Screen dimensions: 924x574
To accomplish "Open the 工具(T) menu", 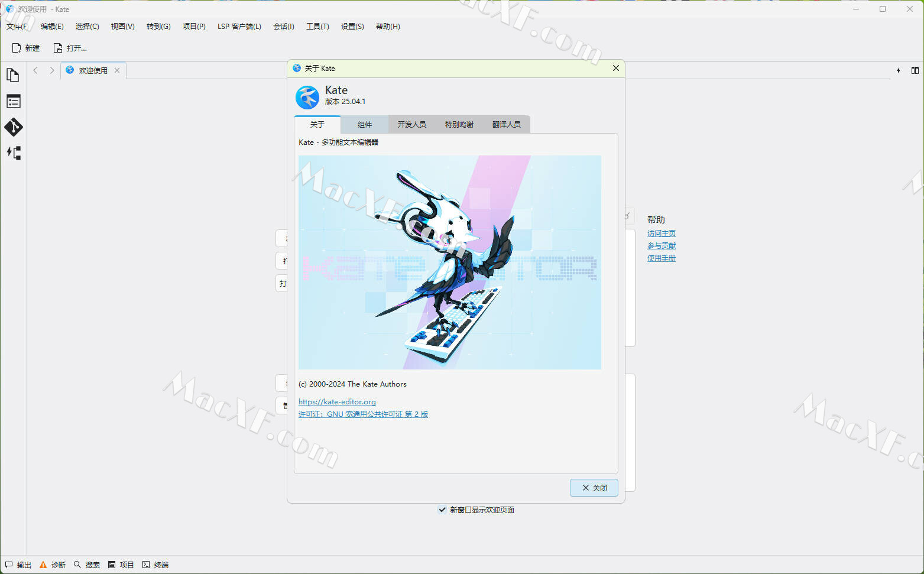I will coord(317,27).
